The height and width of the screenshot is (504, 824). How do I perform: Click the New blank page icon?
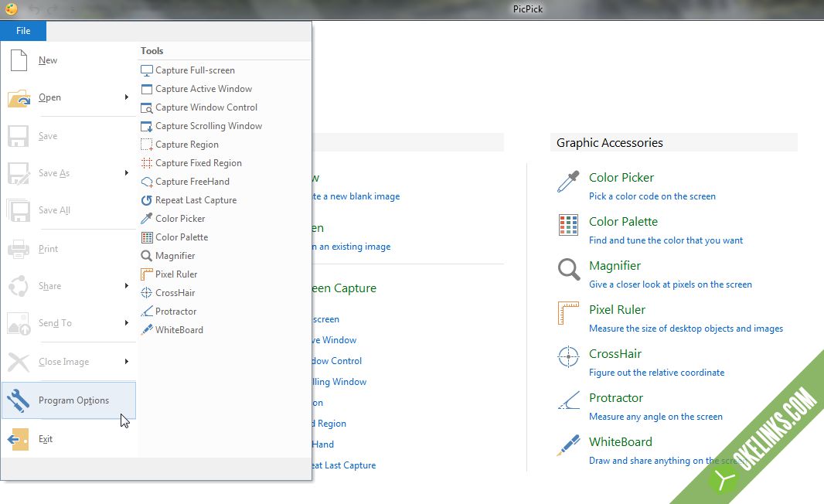coord(19,60)
